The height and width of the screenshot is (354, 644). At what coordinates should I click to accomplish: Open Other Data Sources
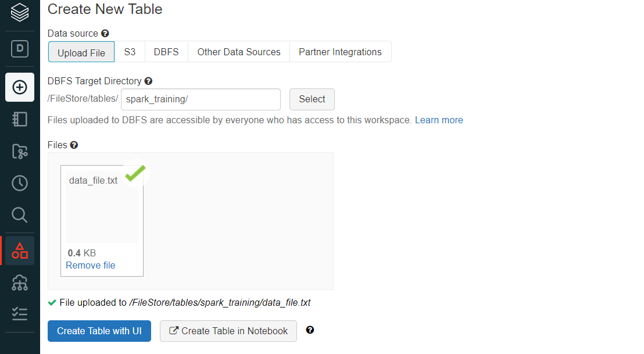pyautogui.click(x=238, y=52)
